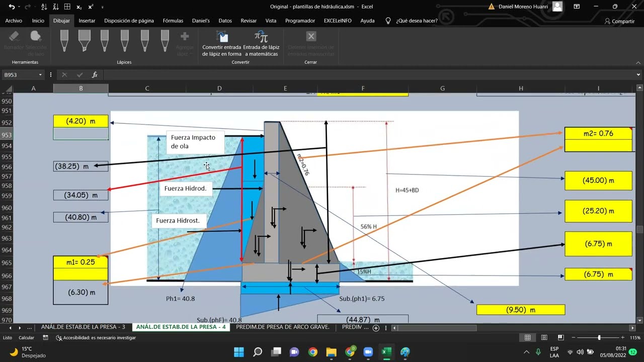Open the Name Box dropdown arrow
The width and height of the screenshot is (644, 362).
40,75
